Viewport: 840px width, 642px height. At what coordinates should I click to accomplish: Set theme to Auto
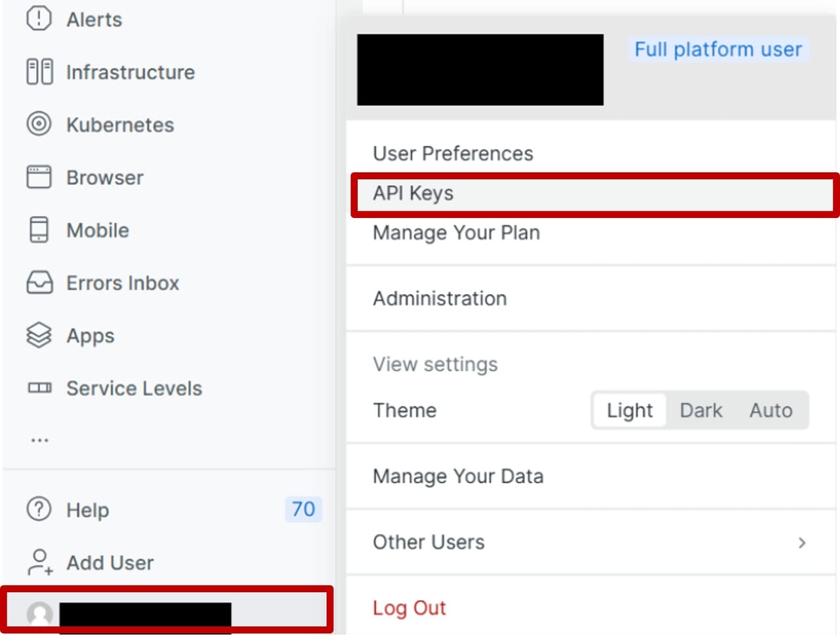(771, 410)
